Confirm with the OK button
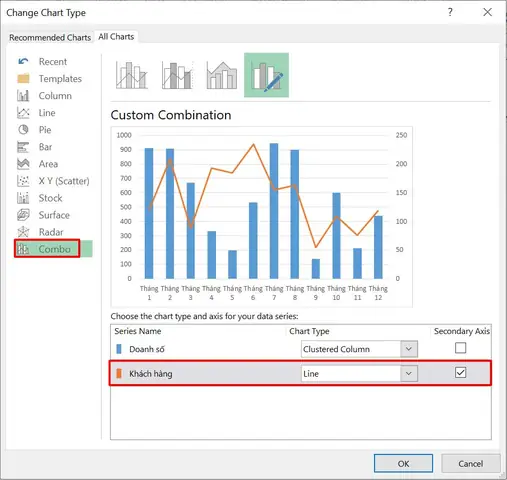 click(x=403, y=463)
